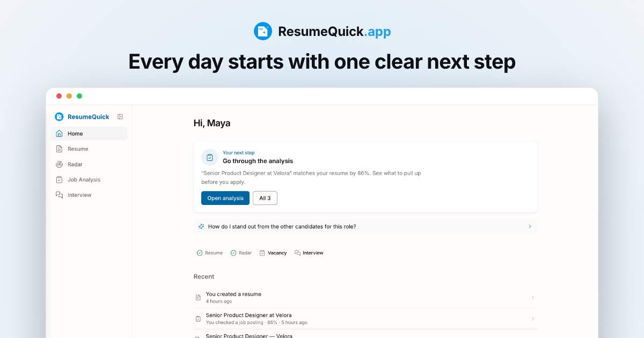The height and width of the screenshot is (338, 644).
Task: Click document icon beside You created a resume
Action: (x=198, y=297)
